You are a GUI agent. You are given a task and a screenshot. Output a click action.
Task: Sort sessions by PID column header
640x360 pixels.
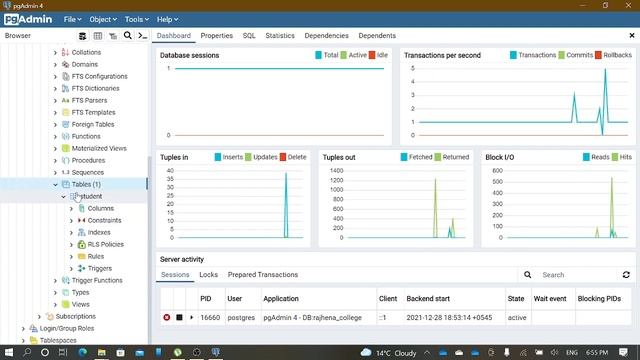pyautogui.click(x=206, y=299)
